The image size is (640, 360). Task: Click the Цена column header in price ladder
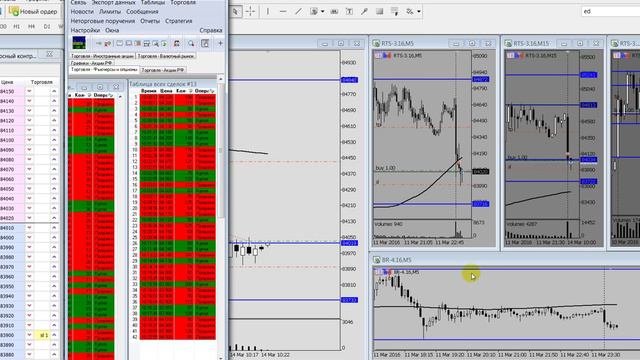pos(7,82)
